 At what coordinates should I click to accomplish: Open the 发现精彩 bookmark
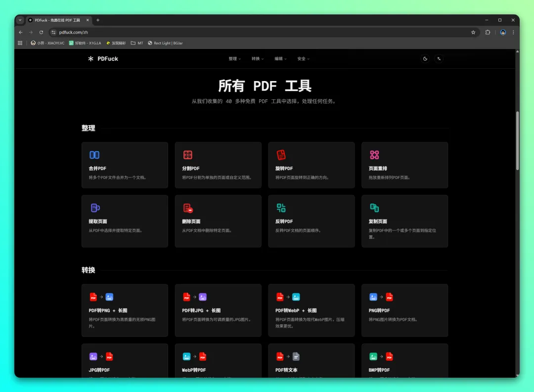point(116,43)
